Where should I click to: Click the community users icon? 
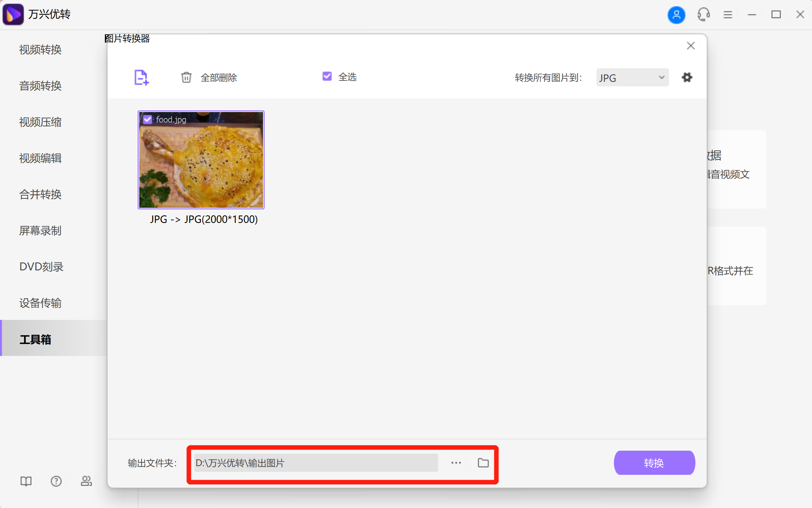pos(86,481)
